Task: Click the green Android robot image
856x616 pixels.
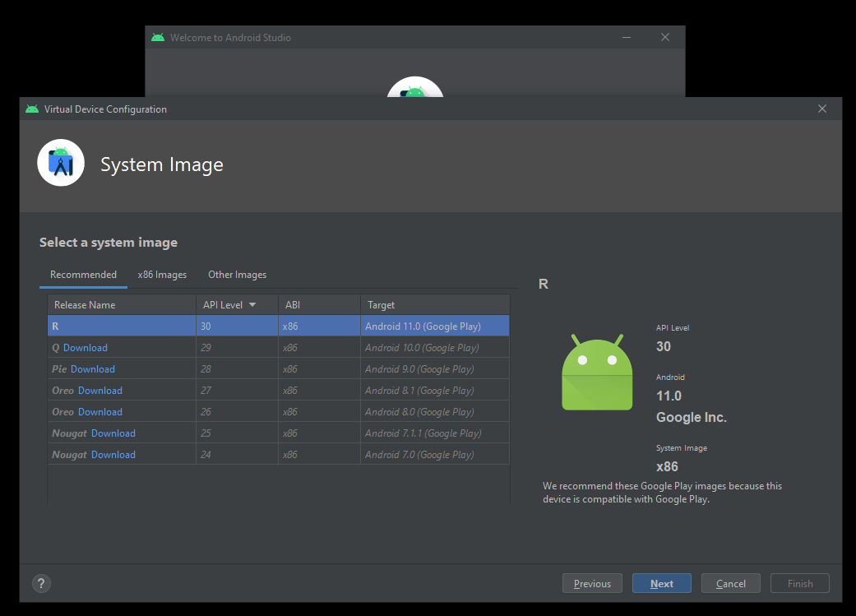Action: 597,373
